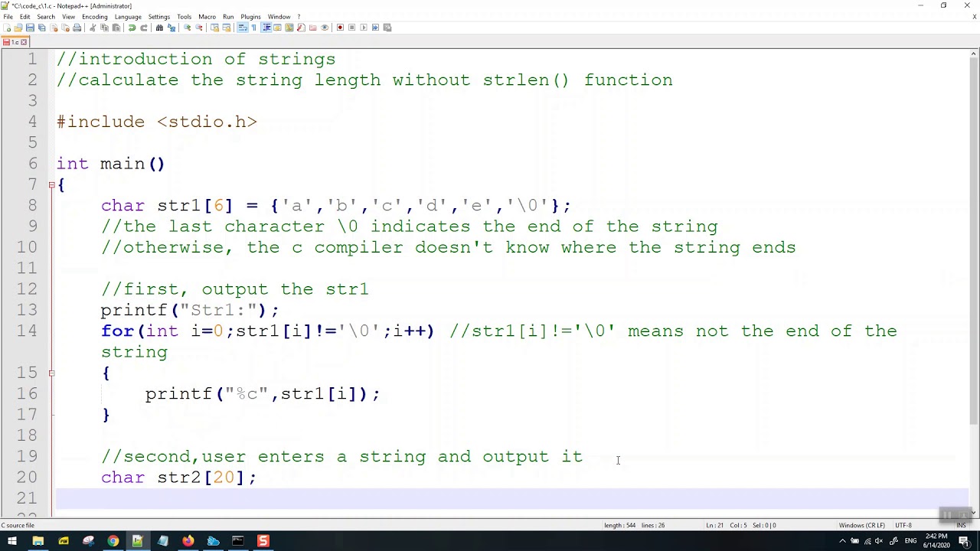Open Find with binoculars icon
This screenshot has height=551, width=980.
click(x=159, y=28)
